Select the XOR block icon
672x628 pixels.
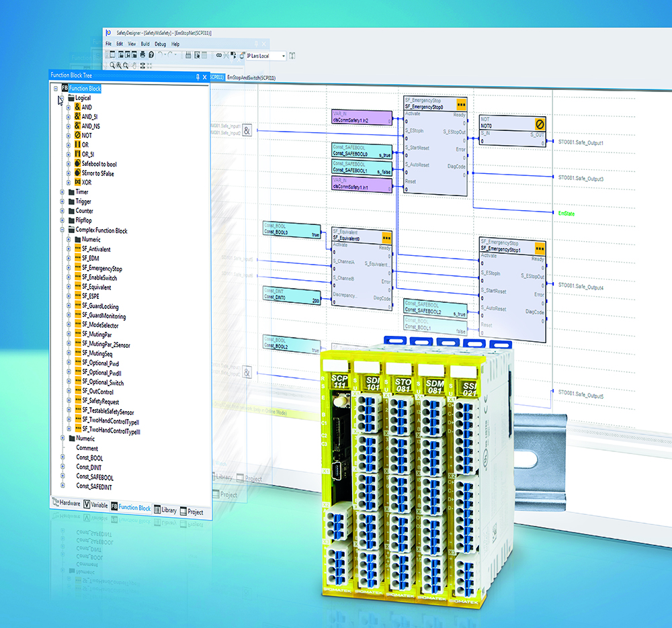[77, 182]
